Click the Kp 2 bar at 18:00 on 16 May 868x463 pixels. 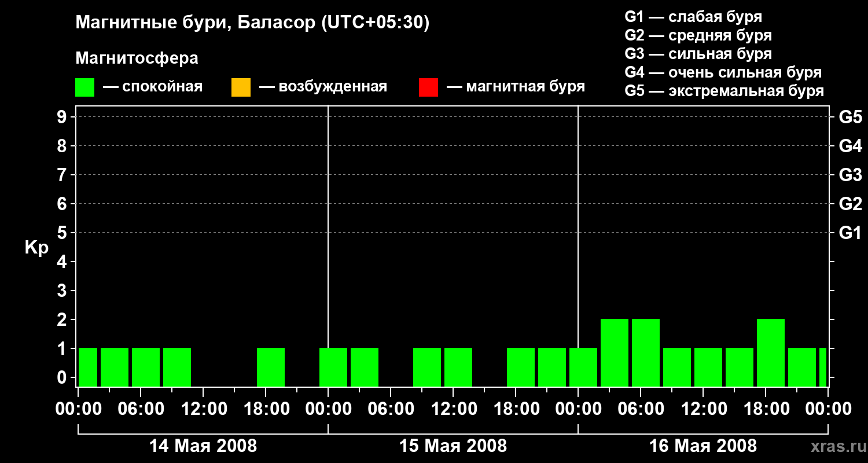[771, 352]
